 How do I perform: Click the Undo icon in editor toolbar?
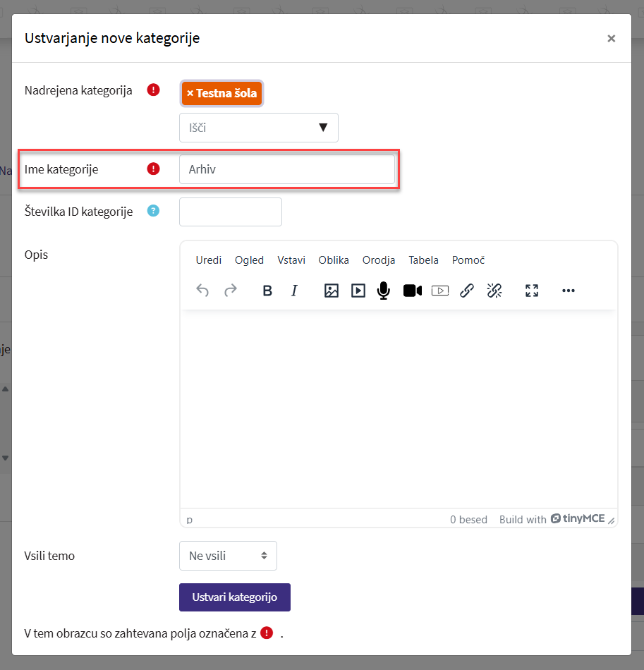tap(202, 291)
